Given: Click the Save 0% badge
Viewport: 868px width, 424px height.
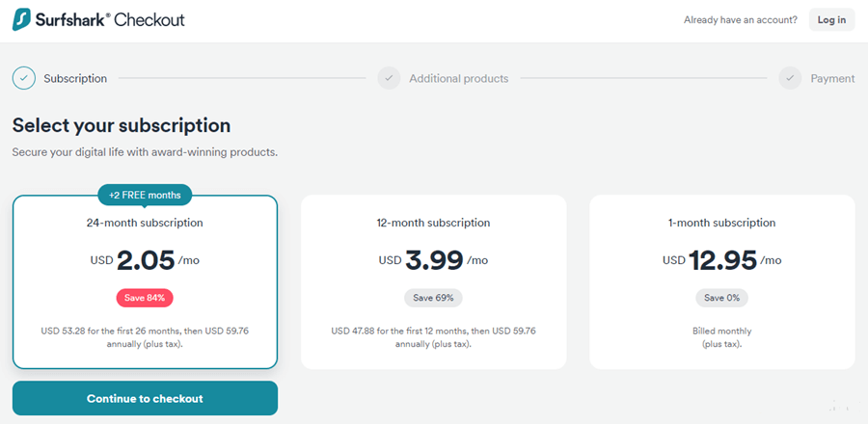Looking at the screenshot, I should click(721, 298).
